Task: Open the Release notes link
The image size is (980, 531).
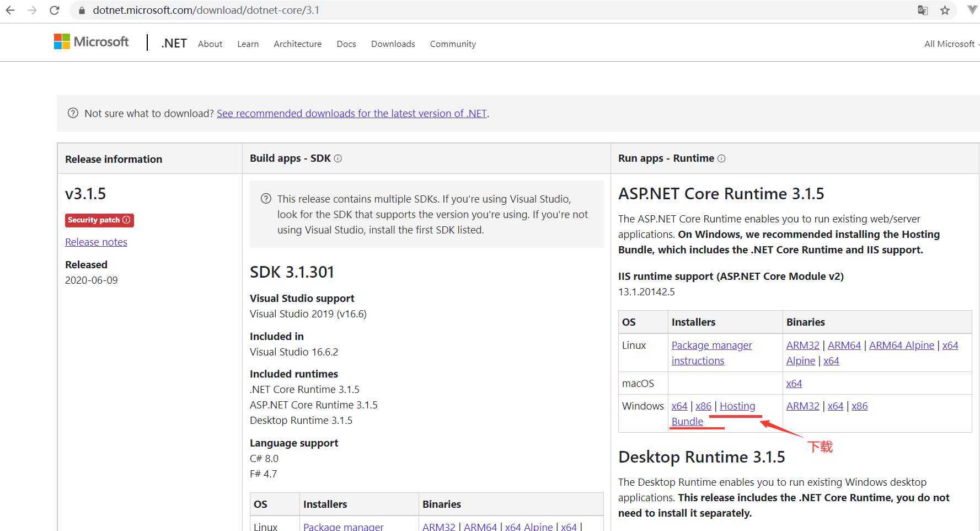Action: 96,242
